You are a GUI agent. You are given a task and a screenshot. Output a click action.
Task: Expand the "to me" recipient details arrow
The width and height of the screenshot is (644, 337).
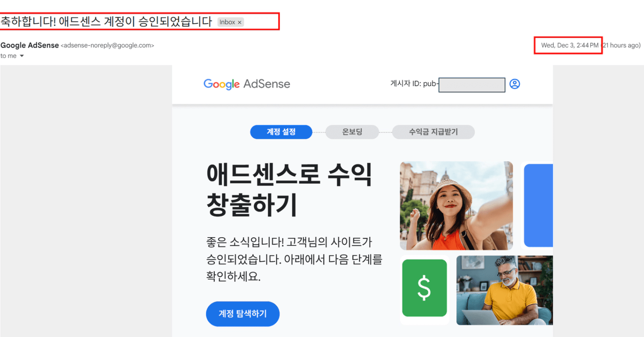point(22,56)
